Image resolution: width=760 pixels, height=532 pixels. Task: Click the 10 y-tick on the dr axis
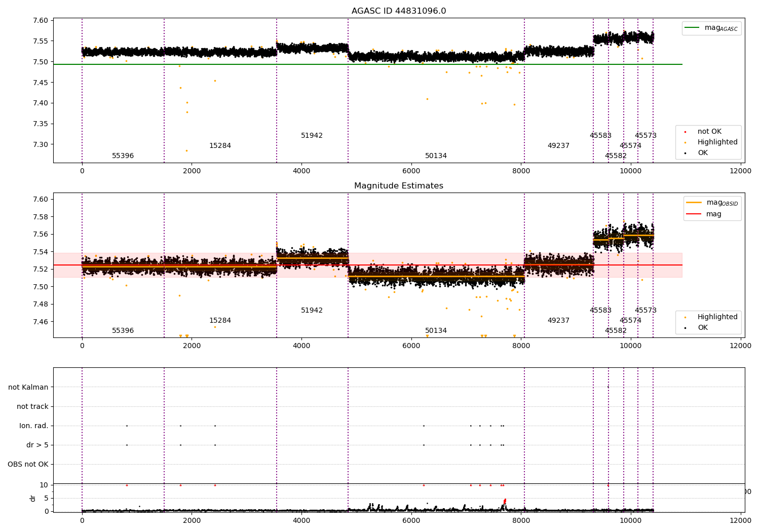[x=44, y=485]
